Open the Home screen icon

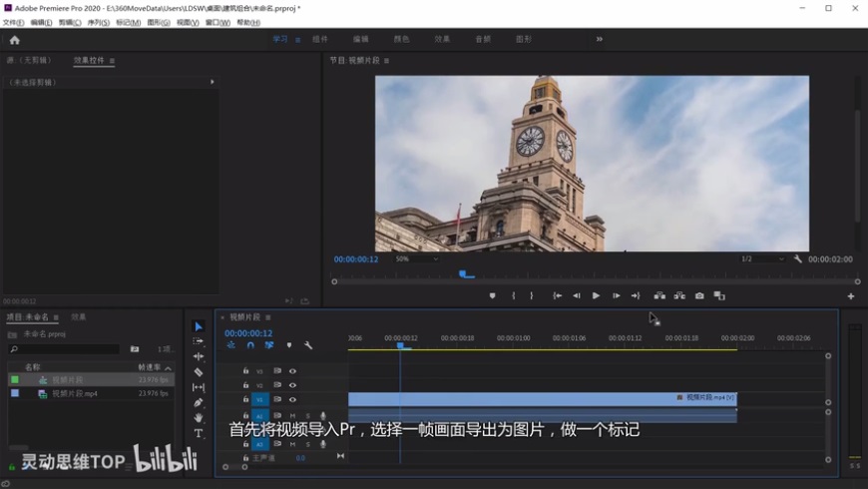(x=14, y=40)
